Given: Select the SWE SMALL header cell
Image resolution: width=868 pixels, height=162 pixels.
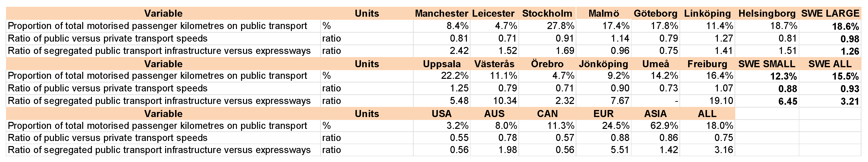Looking at the screenshot, I should [x=767, y=64].
